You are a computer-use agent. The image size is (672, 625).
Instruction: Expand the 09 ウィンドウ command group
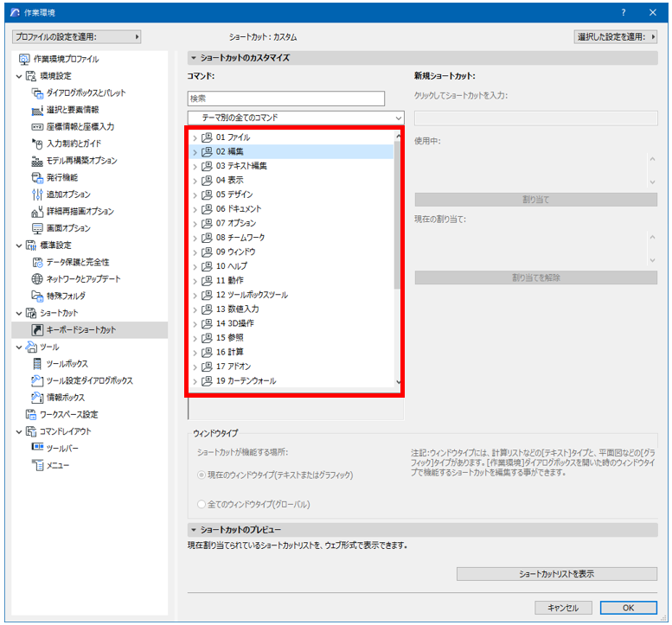point(195,252)
